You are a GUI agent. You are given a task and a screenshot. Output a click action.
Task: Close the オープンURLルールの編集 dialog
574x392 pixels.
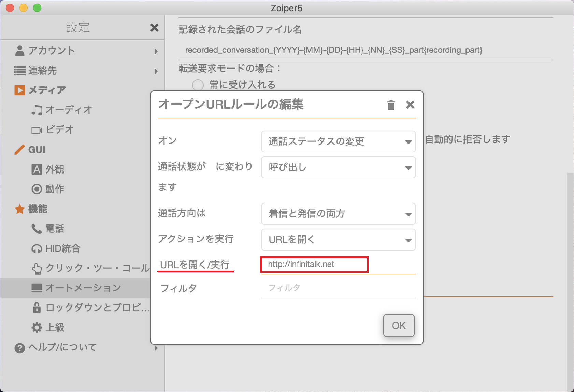pyautogui.click(x=410, y=105)
